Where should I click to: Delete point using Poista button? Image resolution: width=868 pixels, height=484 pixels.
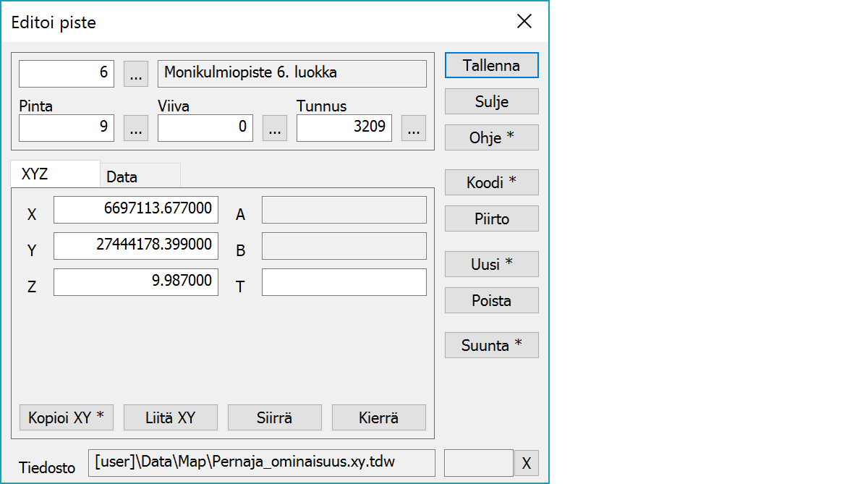pos(491,301)
